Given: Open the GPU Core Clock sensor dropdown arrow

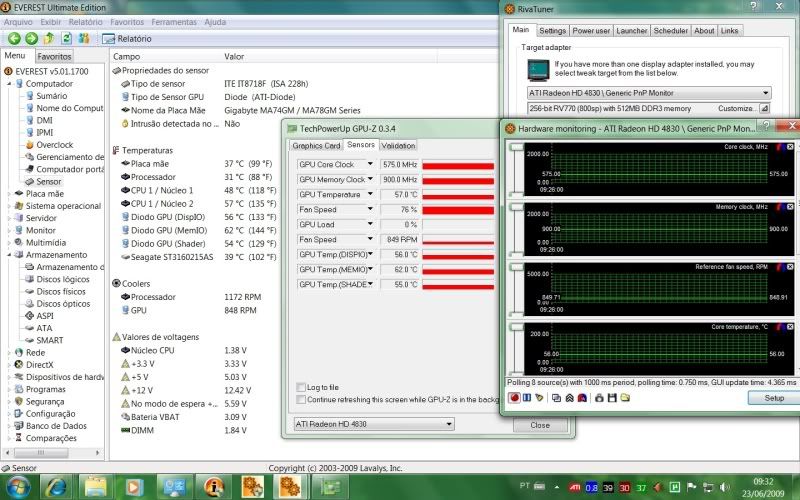Looking at the screenshot, I should [x=370, y=164].
